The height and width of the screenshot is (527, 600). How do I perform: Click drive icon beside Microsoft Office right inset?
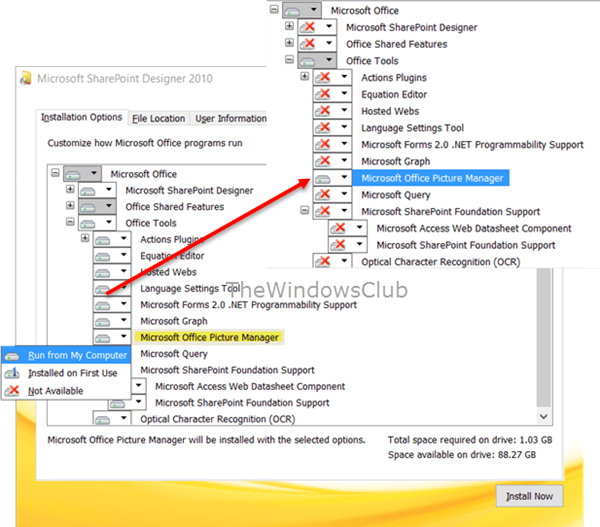pos(293,11)
